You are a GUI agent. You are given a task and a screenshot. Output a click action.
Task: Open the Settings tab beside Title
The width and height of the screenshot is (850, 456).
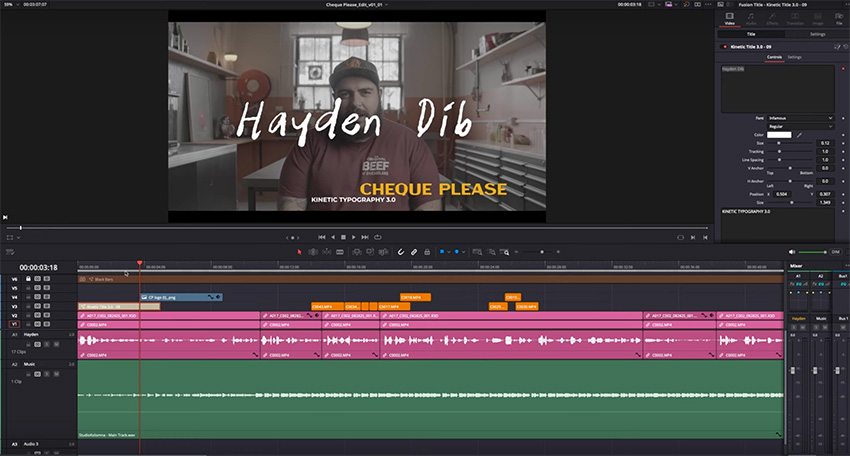(x=817, y=34)
